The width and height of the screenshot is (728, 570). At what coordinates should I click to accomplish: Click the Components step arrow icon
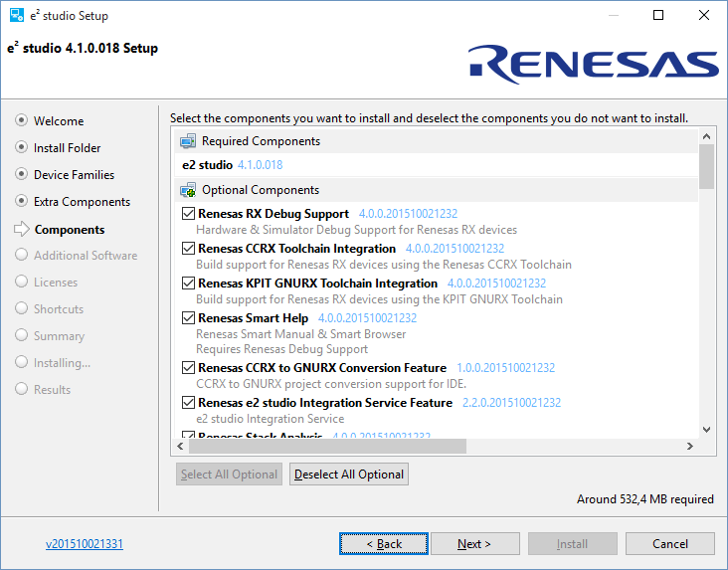[21, 229]
